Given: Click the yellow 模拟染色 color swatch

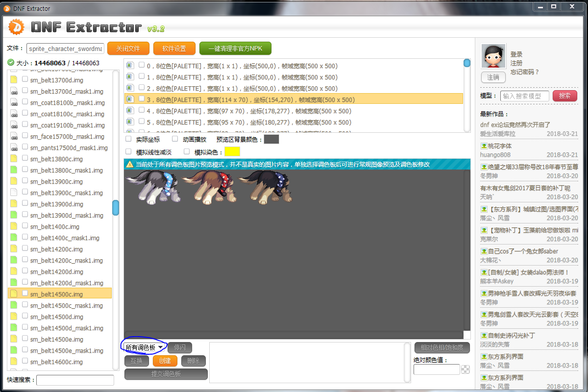Looking at the screenshot, I should 232,152.
